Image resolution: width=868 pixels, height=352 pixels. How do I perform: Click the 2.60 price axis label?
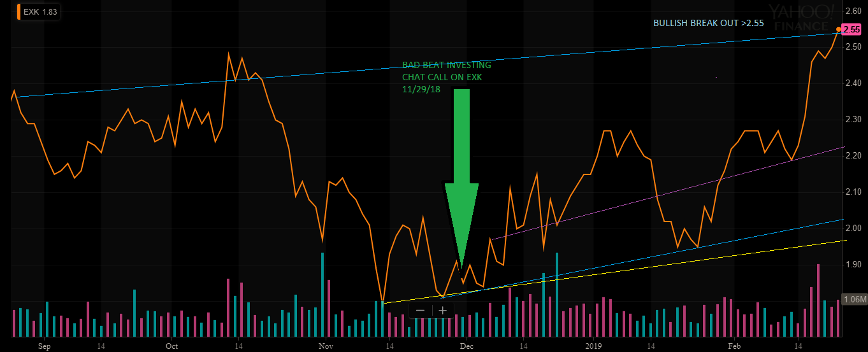coord(853,11)
